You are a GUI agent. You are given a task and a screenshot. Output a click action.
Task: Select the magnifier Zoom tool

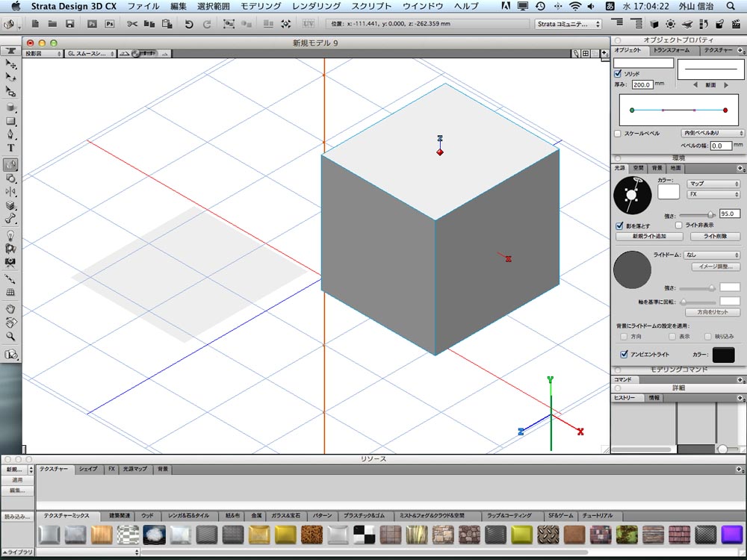pos(10,336)
